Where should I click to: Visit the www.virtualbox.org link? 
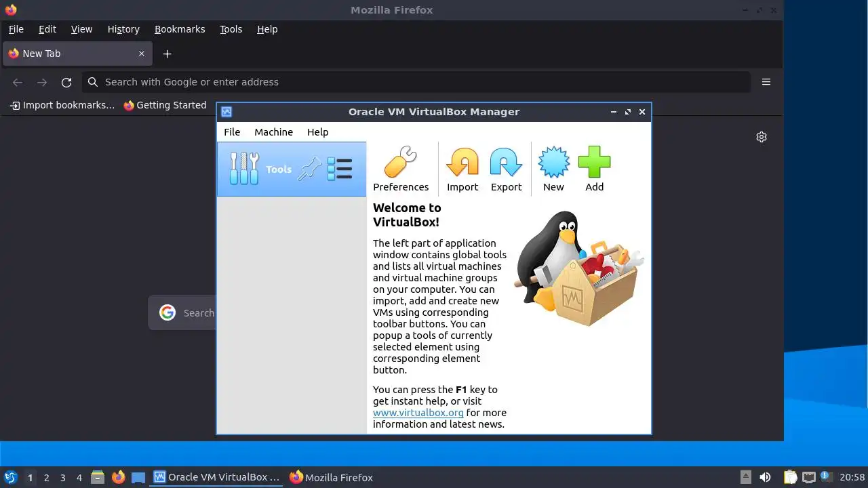pos(418,413)
